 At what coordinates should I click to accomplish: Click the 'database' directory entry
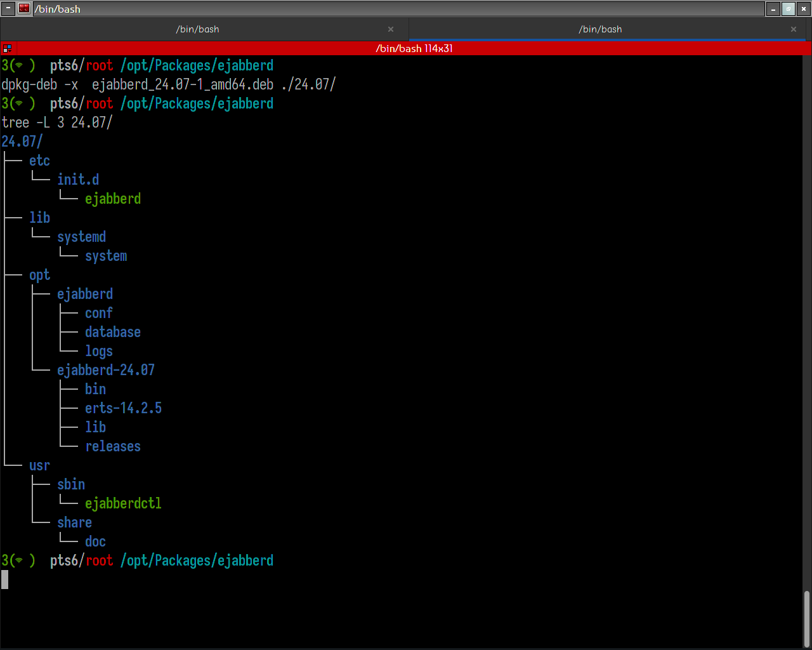113,332
